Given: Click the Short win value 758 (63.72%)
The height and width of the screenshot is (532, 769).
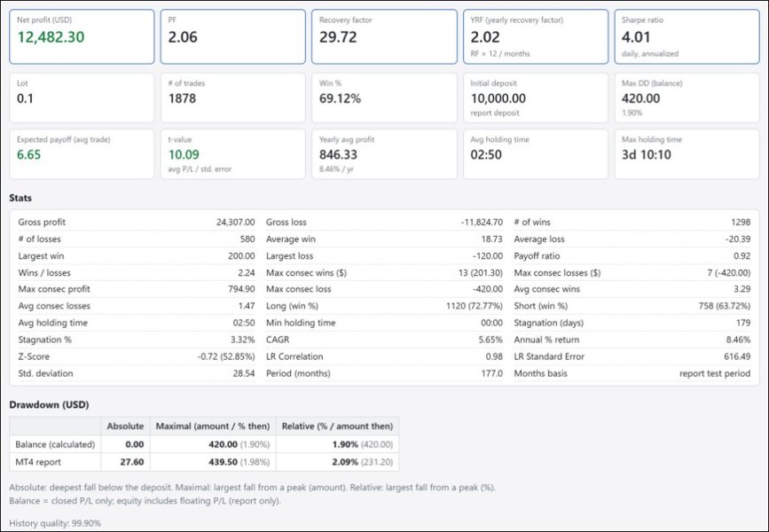Looking at the screenshot, I should [725, 306].
